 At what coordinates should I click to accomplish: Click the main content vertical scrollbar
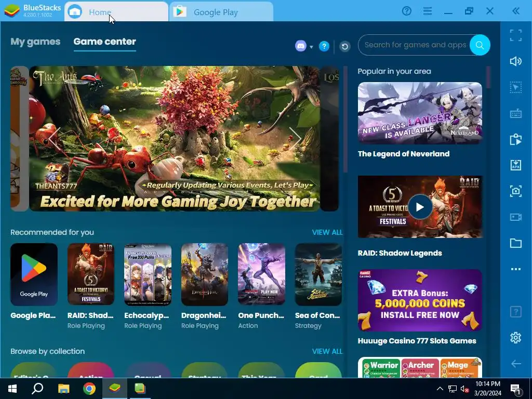coord(345,119)
